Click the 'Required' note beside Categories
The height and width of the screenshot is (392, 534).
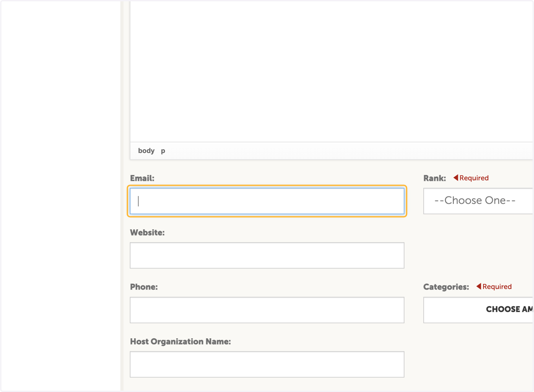[494, 287]
